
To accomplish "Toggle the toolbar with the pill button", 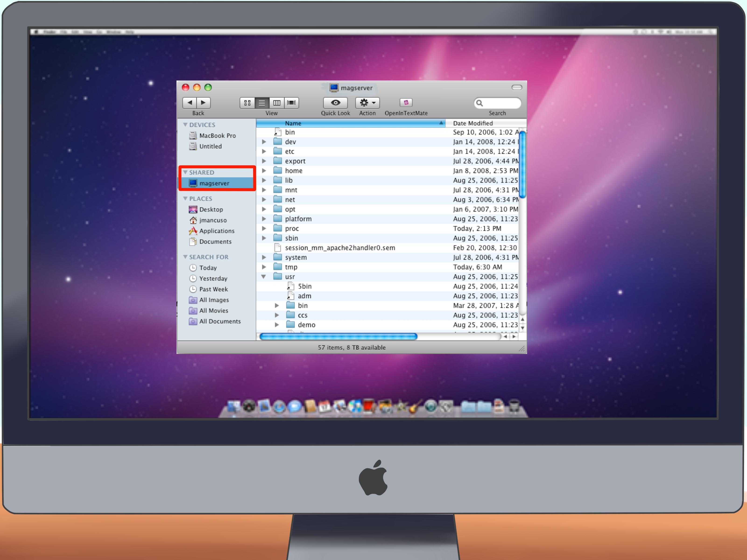I will pos(517,88).
